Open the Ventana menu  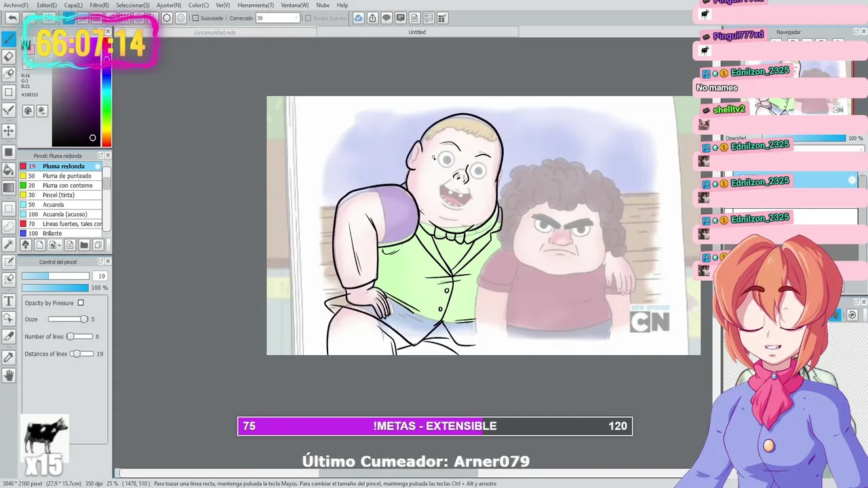[294, 5]
